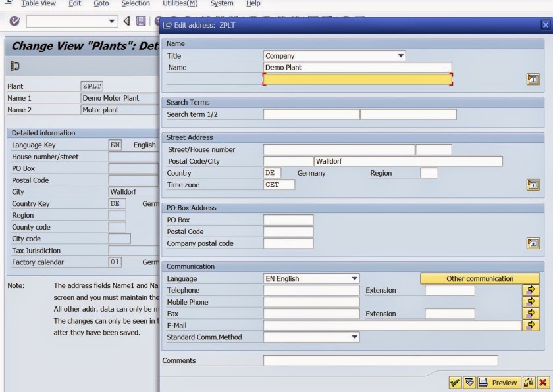The width and height of the screenshot is (553, 392).
Task: Click the Save disk icon in toolbar
Action: pos(141,22)
